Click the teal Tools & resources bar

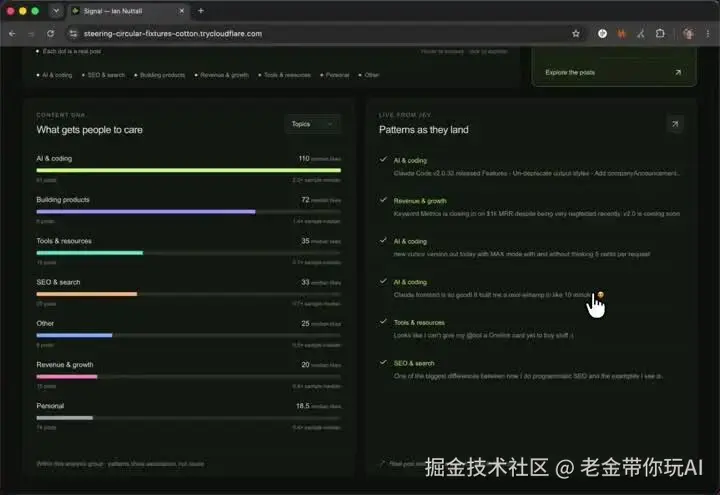[x=90, y=253]
